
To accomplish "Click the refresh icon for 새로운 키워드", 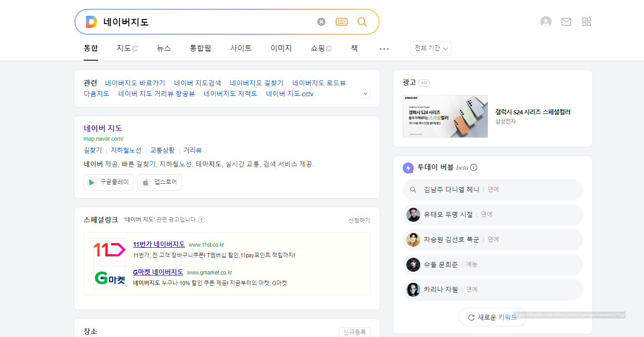I will pos(472,318).
